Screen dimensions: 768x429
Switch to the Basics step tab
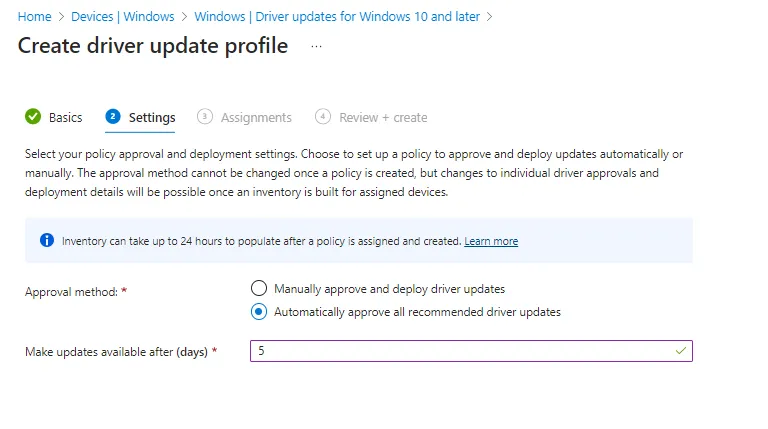pyautogui.click(x=65, y=117)
